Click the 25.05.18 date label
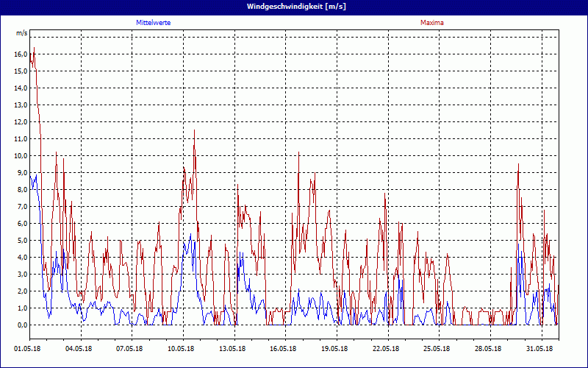 click(437, 348)
